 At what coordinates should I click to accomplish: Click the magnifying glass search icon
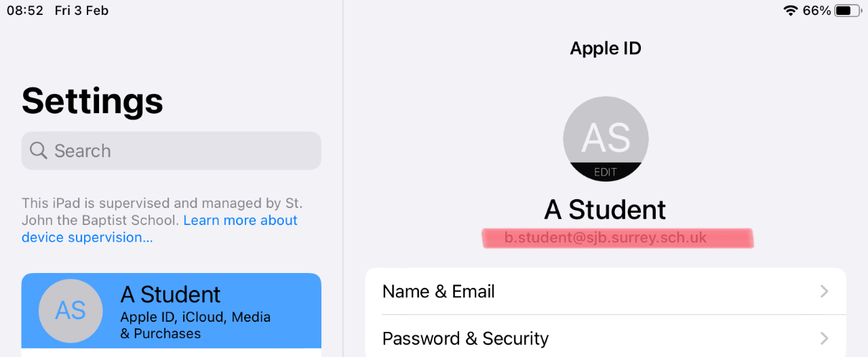(39, 150)
